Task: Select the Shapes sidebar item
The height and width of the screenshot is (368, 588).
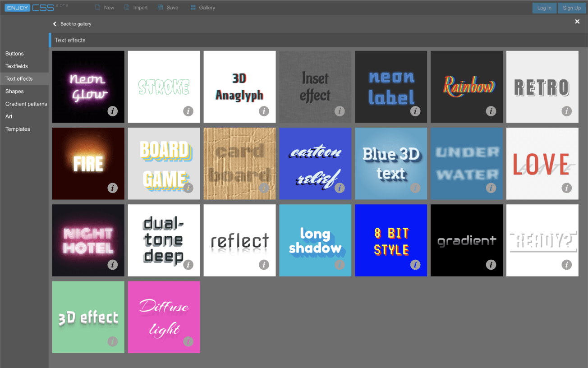Action: point(14,92)
